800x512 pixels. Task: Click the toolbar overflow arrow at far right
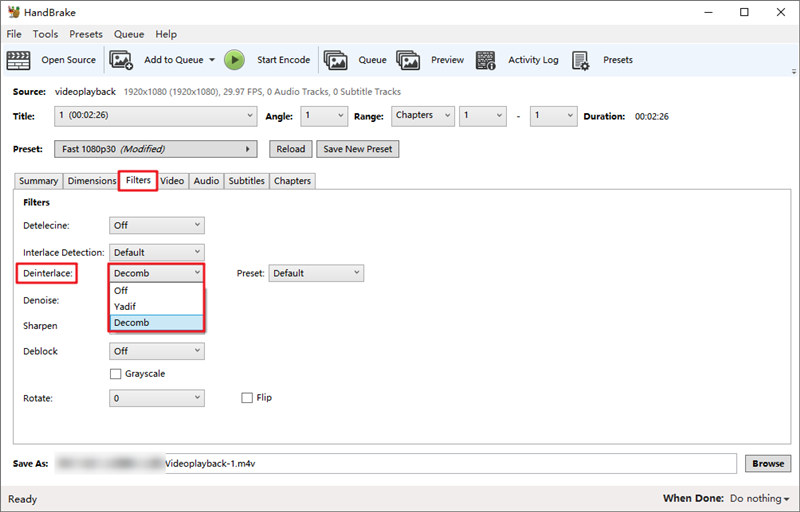tap(794, 71)
